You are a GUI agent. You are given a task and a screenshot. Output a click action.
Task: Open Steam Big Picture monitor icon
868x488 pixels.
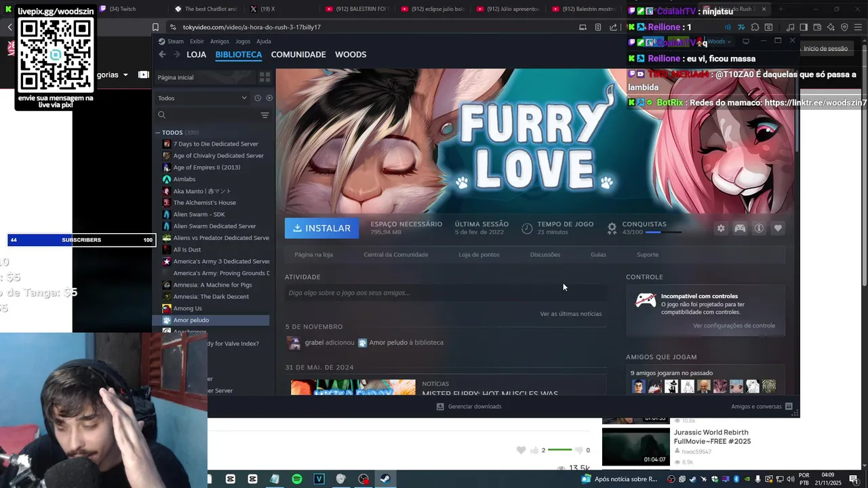[x=745, y=41]
